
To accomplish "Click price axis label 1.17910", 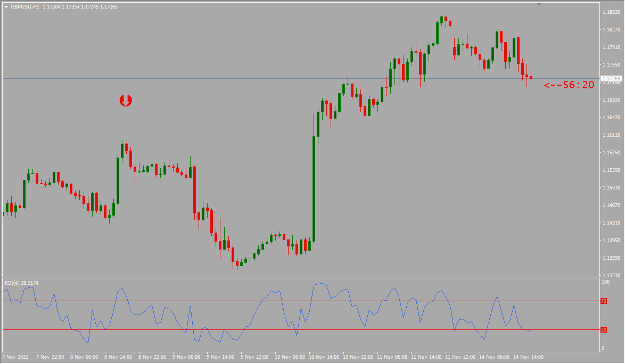I will click(x=612, y=47).
